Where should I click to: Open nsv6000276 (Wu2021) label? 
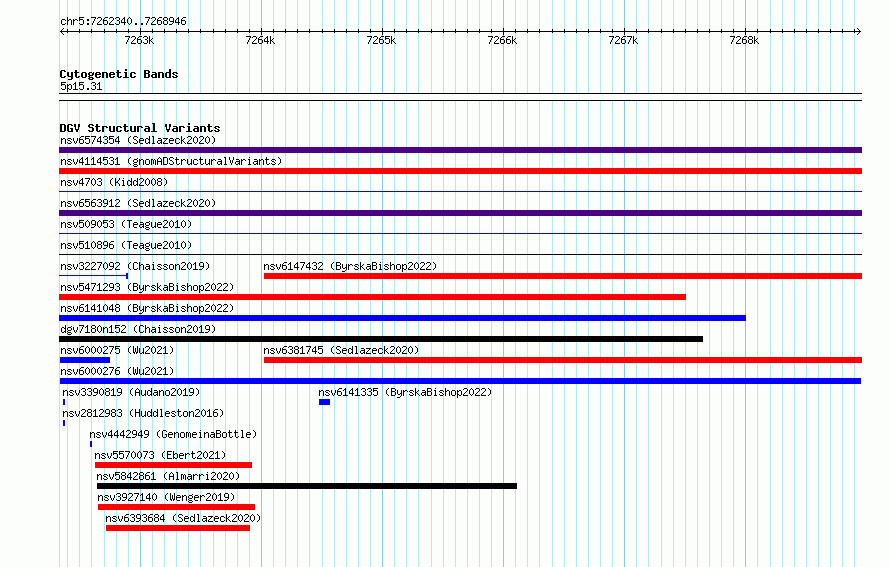[117, 371]
